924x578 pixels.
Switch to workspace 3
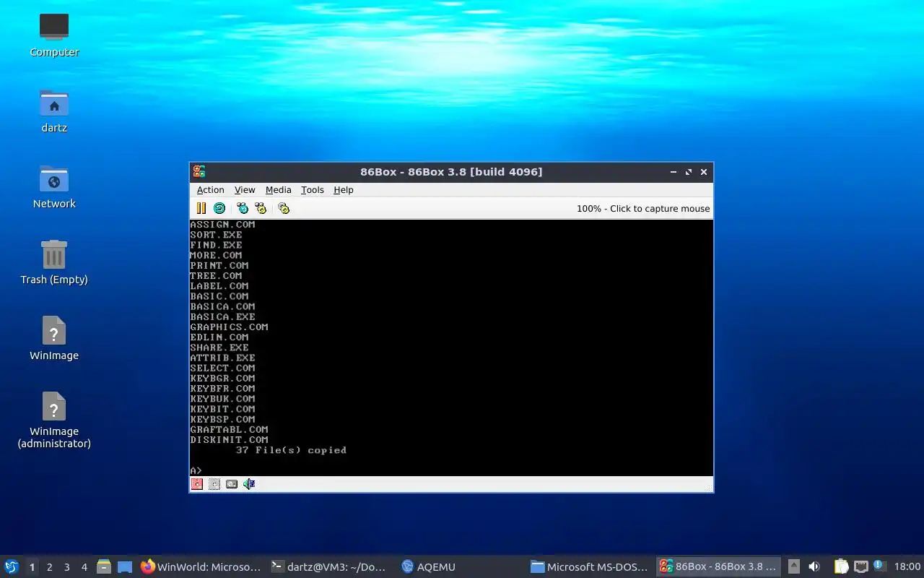66,567
